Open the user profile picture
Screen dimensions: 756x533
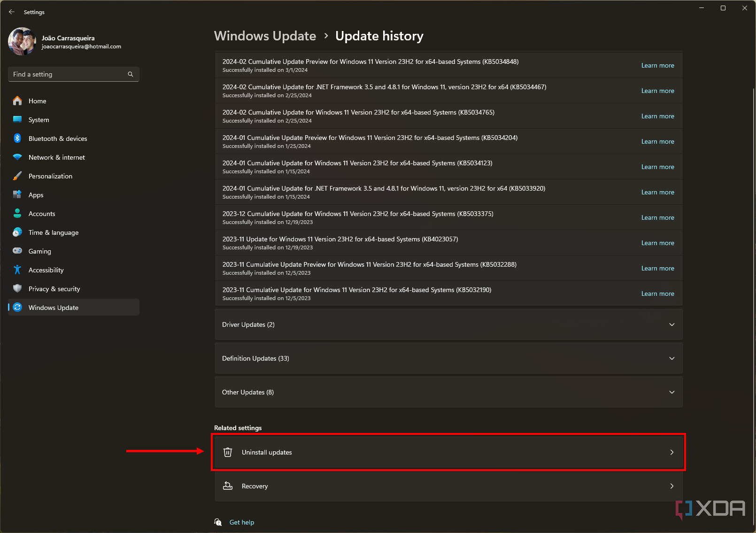(x=22, y=41)
